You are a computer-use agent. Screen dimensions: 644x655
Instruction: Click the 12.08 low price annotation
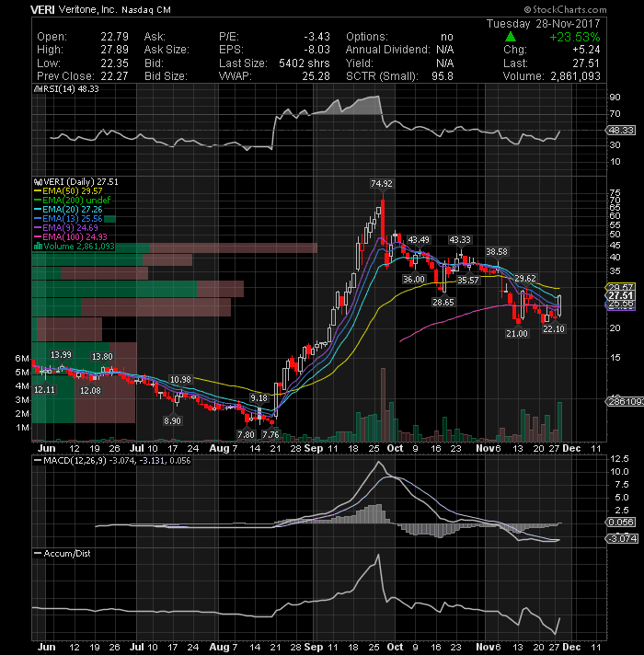click(90, 391)
